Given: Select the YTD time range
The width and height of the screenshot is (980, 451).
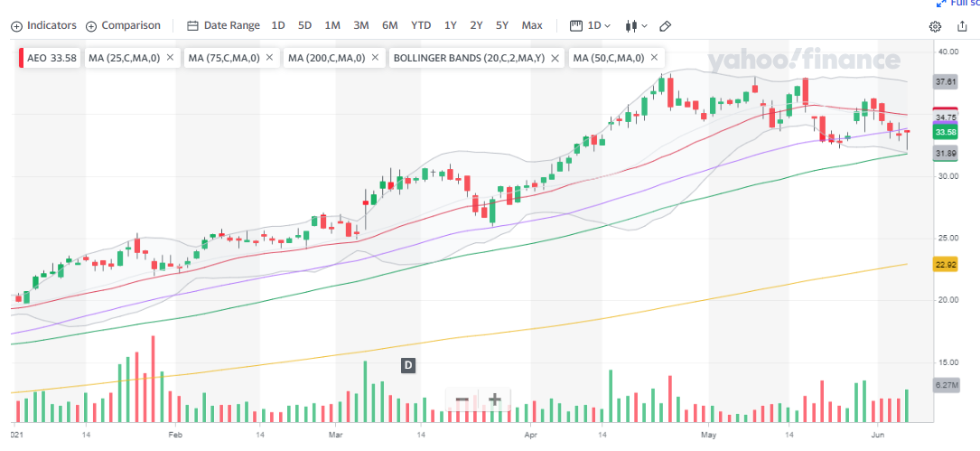Looking at the screenshot, I should point(421,25).
